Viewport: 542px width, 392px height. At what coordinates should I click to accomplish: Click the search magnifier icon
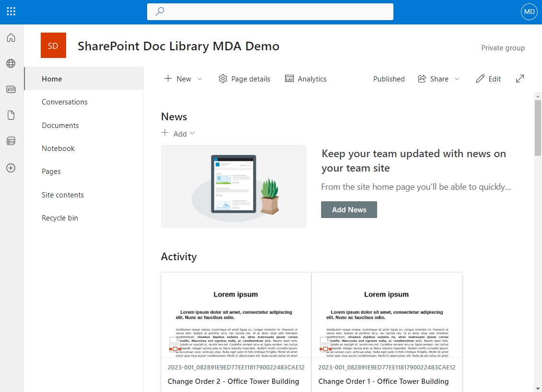click(159, 12)
